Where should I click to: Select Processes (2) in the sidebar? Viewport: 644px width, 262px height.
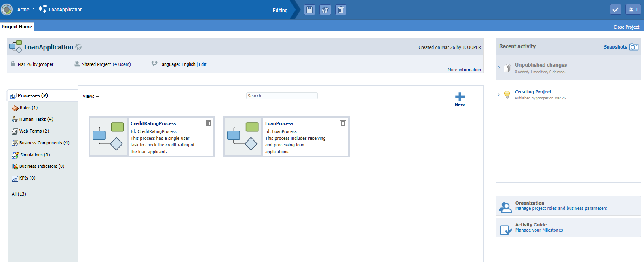pyautogui.click(x=43, y=95)
